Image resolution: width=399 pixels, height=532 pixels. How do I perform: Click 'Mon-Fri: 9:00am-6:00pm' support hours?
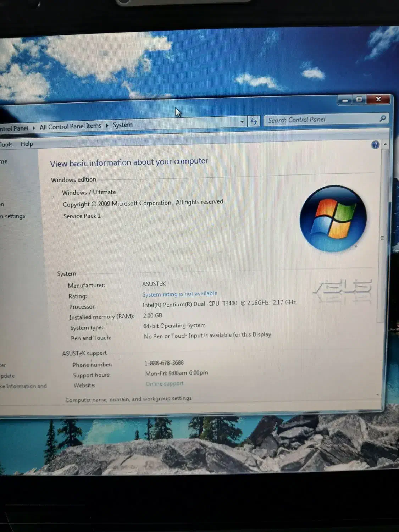177,373
